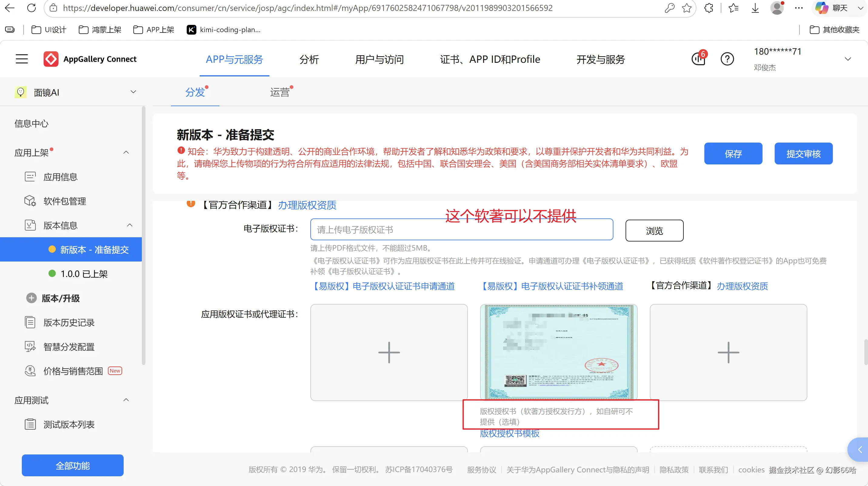Switch to the 分析 top tab
868x486 pixels.
(x=309, y=59)
